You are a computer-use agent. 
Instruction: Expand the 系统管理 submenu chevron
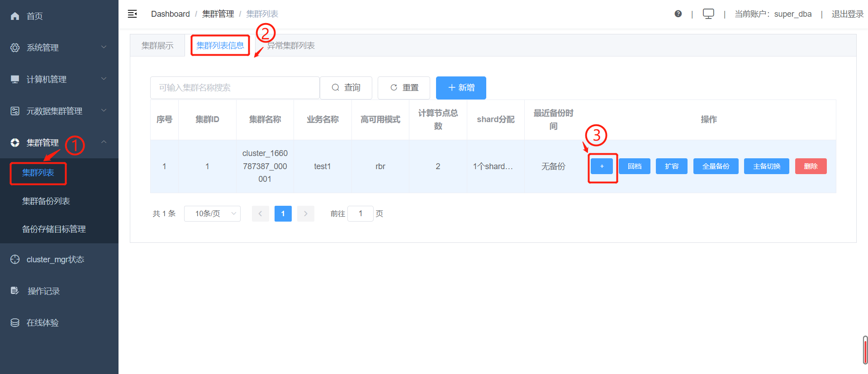tap(104, 47)
